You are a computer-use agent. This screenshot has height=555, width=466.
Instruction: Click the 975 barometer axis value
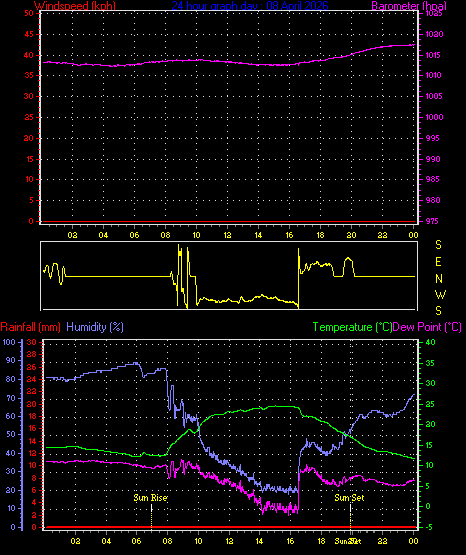click(432, 221)
